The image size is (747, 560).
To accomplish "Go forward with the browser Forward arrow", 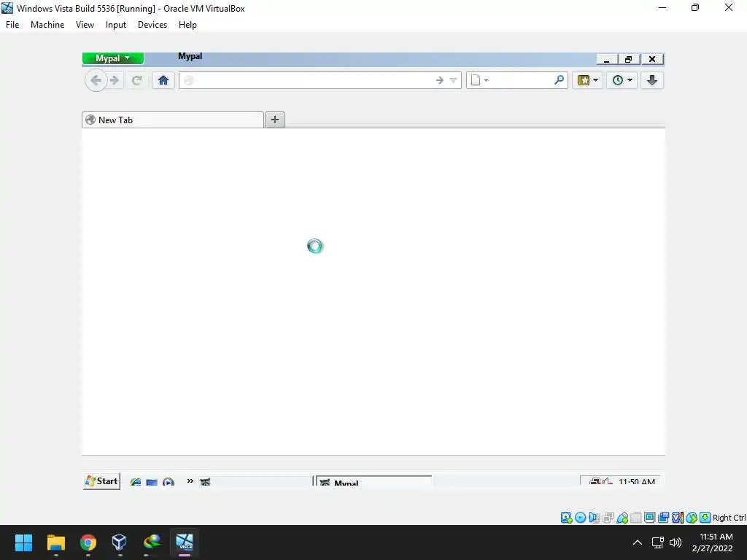I will [x=115, y=80].
